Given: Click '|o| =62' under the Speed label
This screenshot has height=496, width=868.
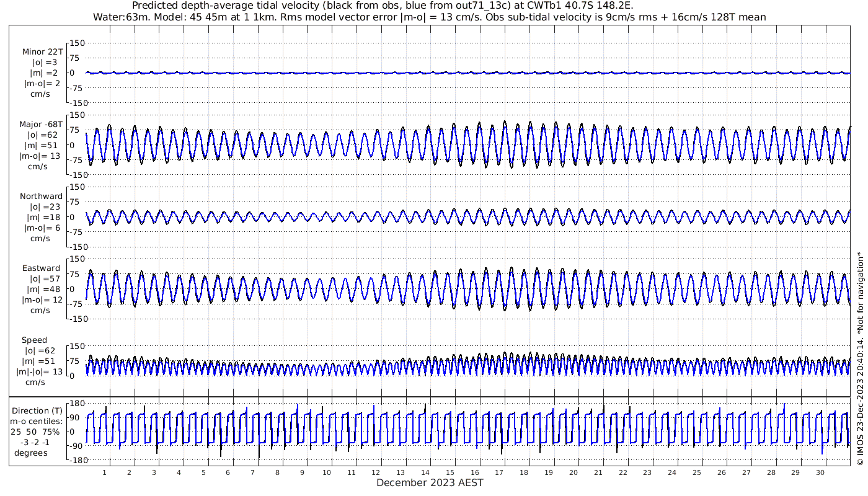Looking at the screenshot, I should (x=40, y=351).
